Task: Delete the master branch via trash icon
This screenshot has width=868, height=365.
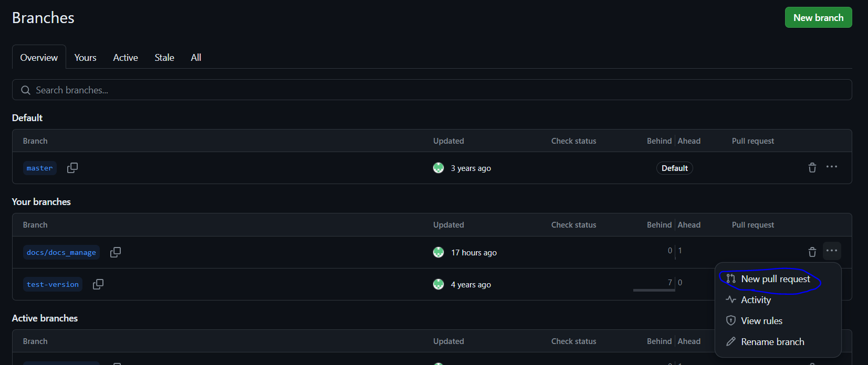Action: [812, 168]
